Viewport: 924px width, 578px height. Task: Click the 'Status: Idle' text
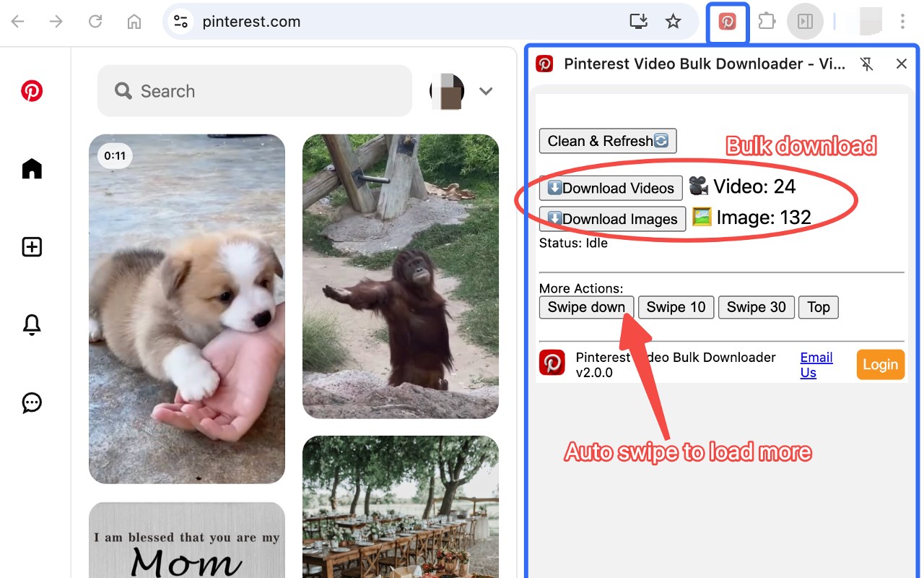point(573,243)
